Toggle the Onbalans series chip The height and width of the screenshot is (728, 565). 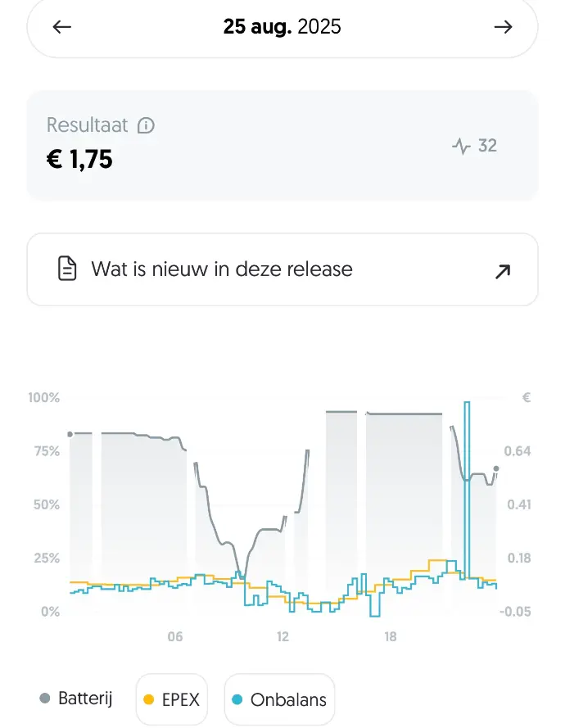(279, 700)
